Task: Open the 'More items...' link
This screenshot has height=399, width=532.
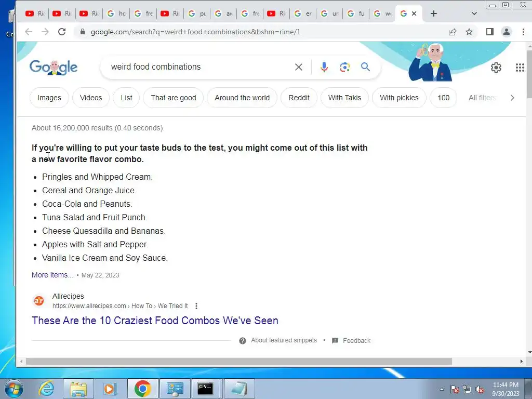Action: click(x=52, y=275)
